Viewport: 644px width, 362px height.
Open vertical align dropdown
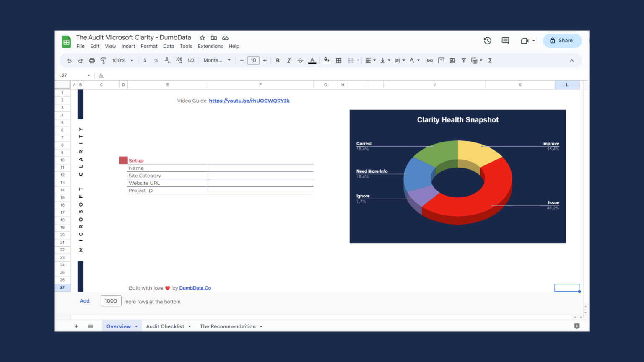point(385,61)
